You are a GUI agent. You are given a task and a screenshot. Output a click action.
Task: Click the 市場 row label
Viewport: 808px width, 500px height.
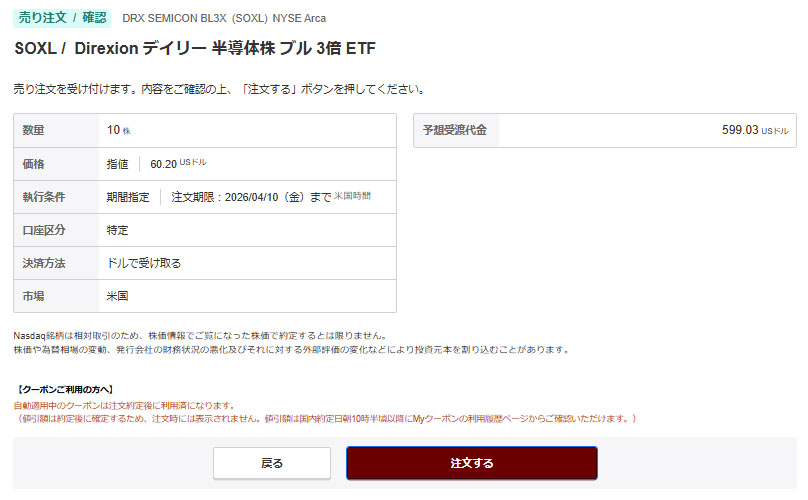click(34, 296)
